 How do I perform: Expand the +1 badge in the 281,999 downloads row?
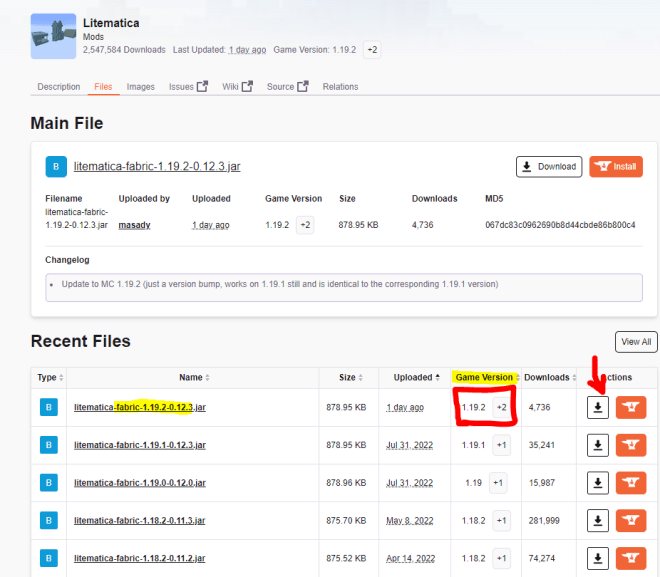502,521
